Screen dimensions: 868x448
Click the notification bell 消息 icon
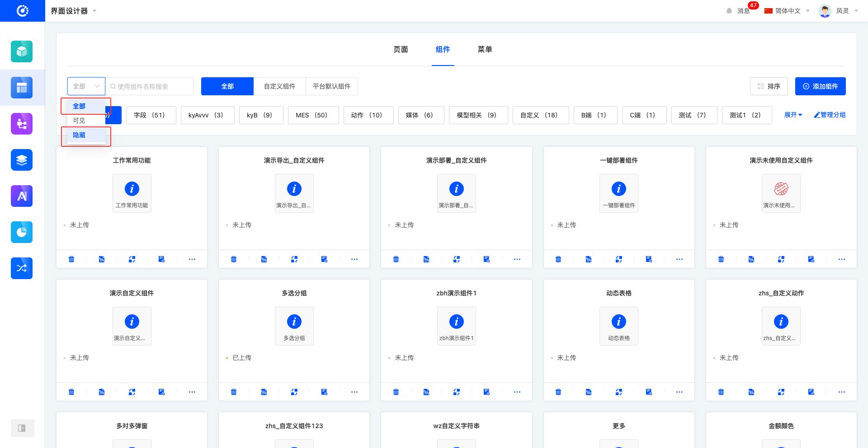(x=729, y=11)
